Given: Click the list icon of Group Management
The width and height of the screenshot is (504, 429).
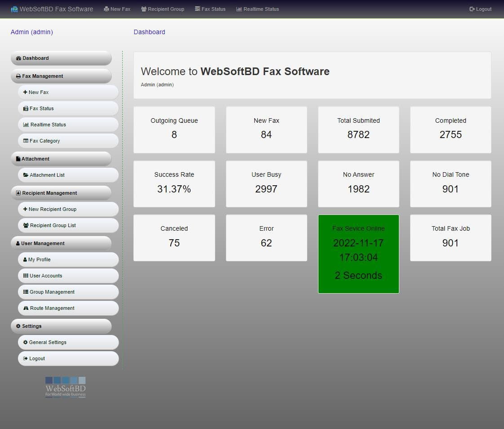Looking at the screenshot, I should 26,291.
